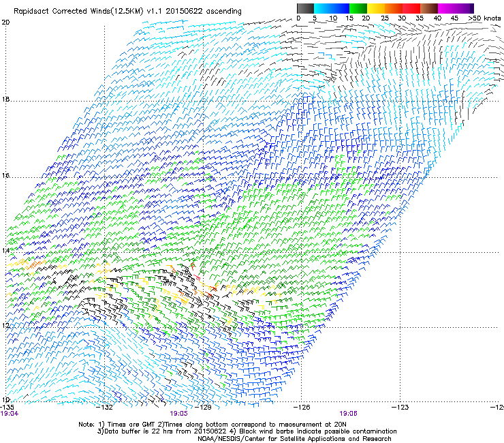The height and width of the screenshot is (443, 504).
Task: Click the cyan-to-blue 5-15 knots legend swatch
Action: pos(332,8)
